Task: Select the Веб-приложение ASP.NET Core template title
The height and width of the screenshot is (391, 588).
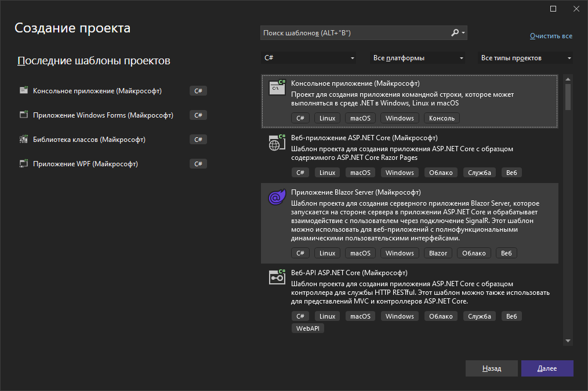Action: (364, 138)
